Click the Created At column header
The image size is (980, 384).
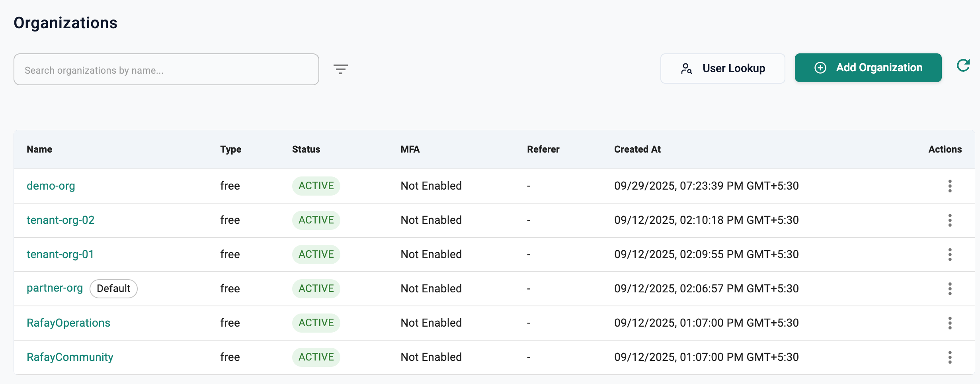coord(637,149)
